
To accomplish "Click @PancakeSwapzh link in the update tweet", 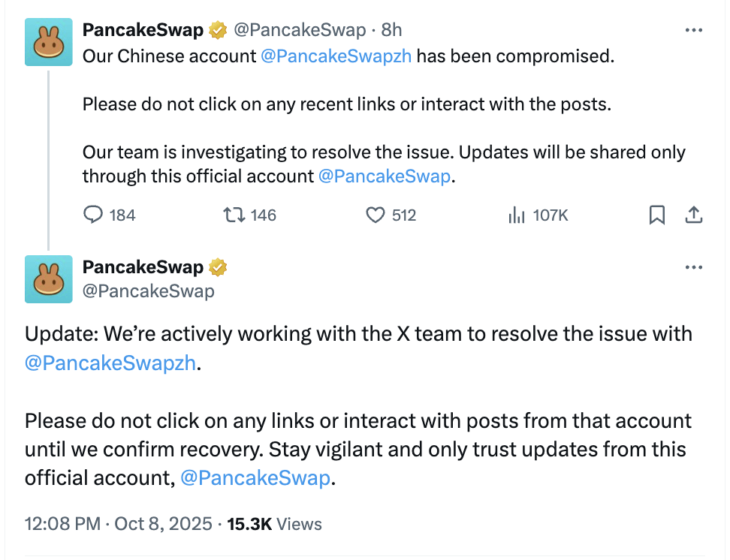I will point(110,363).
